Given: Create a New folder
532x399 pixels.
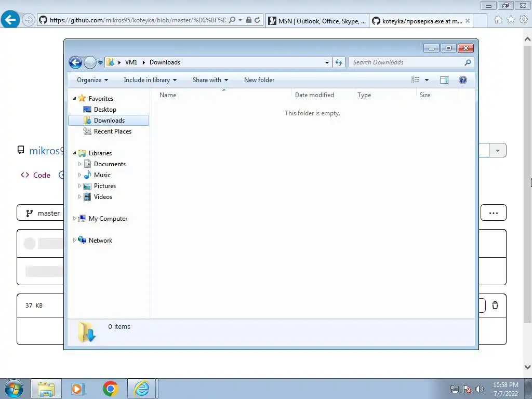Looking at the screenshot, I should click(x=259, y=80).
